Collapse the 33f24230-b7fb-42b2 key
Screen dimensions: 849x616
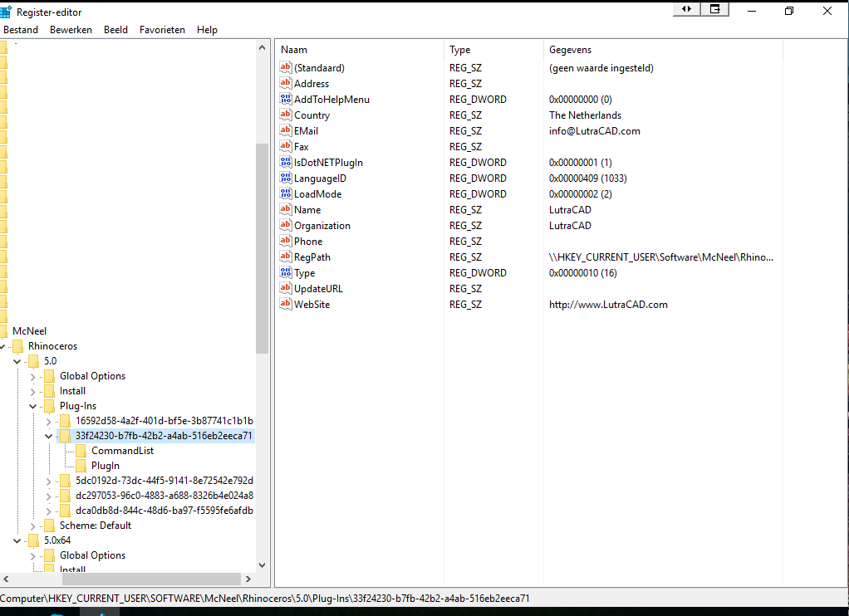[x=49, y=436]
